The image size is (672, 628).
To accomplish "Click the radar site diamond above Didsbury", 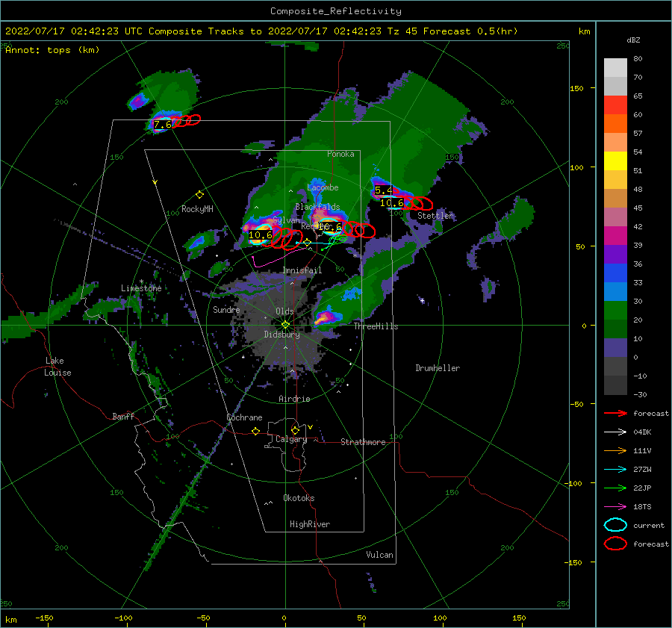I will [285, 325].
